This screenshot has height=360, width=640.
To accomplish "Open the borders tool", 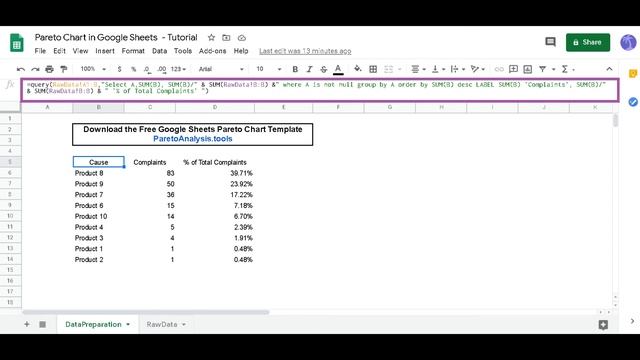I will (x=373, y=69).
